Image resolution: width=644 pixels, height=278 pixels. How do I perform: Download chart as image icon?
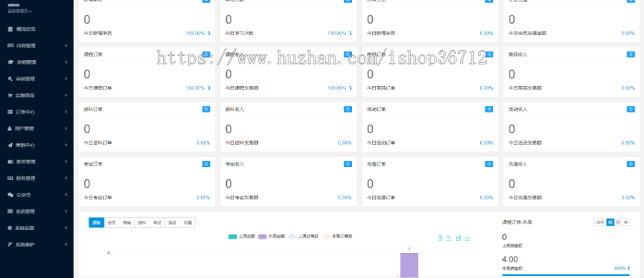tap(467, 238)
